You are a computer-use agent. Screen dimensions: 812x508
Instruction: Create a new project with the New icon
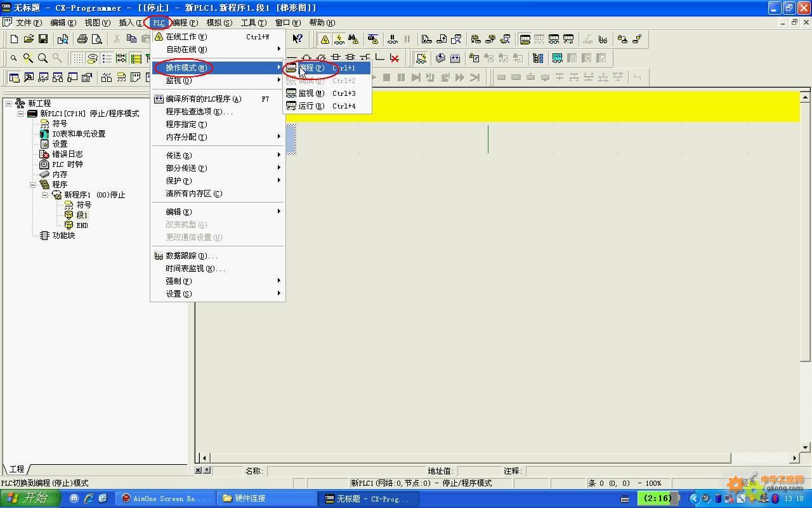(14, 39)
